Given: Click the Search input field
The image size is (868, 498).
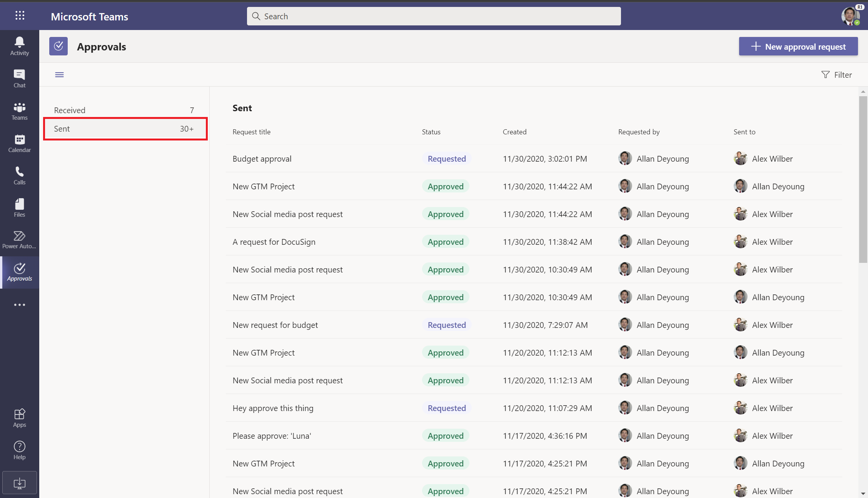Looking at the screenshot, I should point(434,16).
